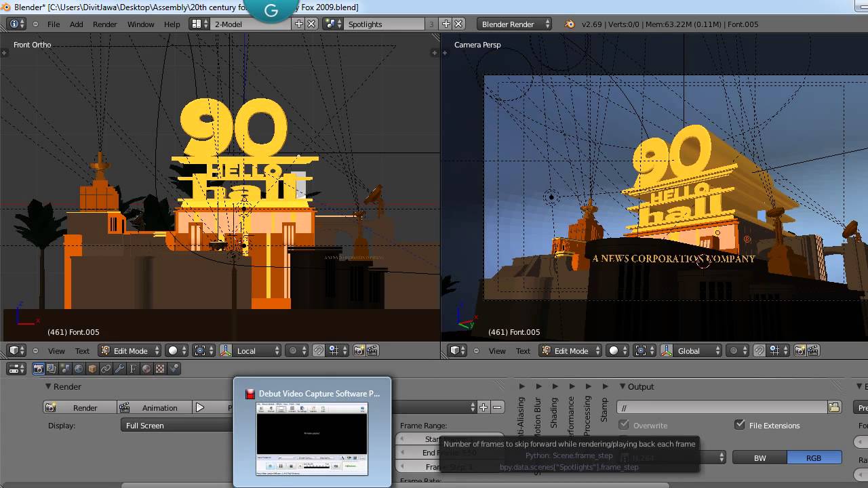
Task: Click the Render button
Action: (80, 407)
